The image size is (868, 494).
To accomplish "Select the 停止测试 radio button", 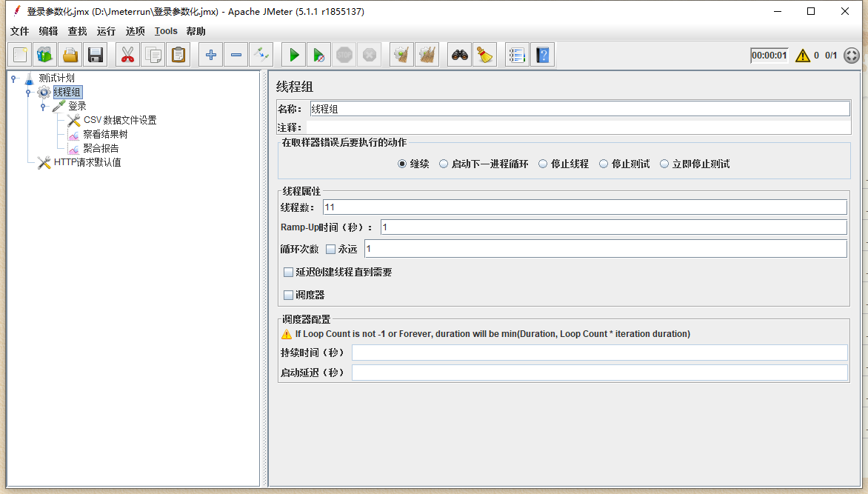I will coord(604,164).
